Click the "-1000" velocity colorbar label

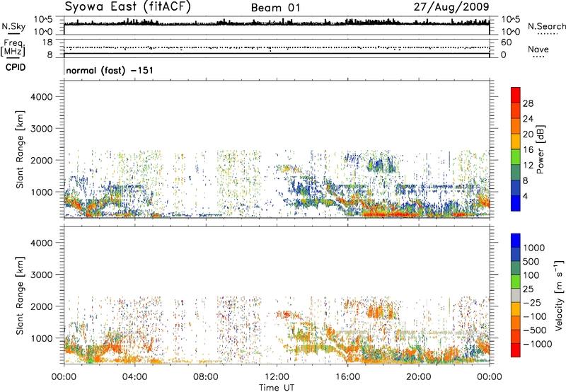click(x=537, y=344)
